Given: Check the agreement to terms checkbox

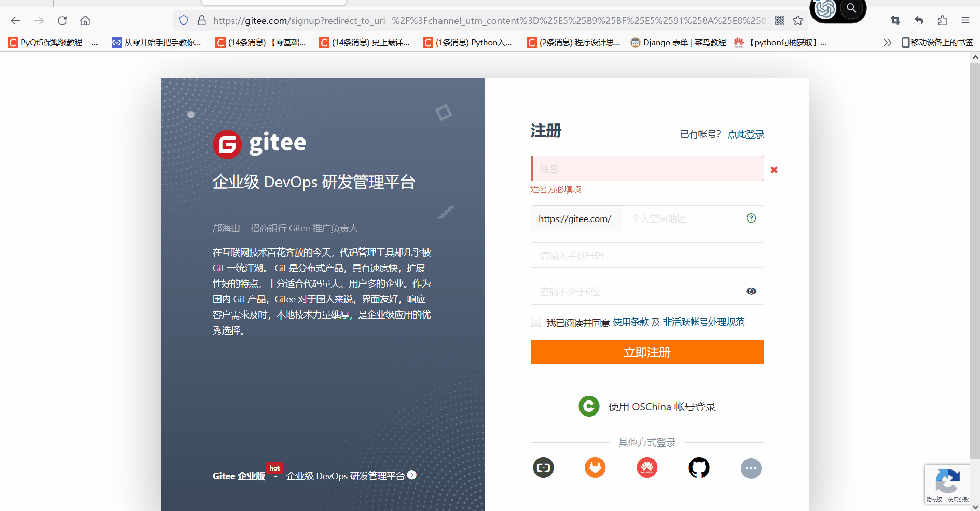Looking at the screenshot, I should [535, 322].
